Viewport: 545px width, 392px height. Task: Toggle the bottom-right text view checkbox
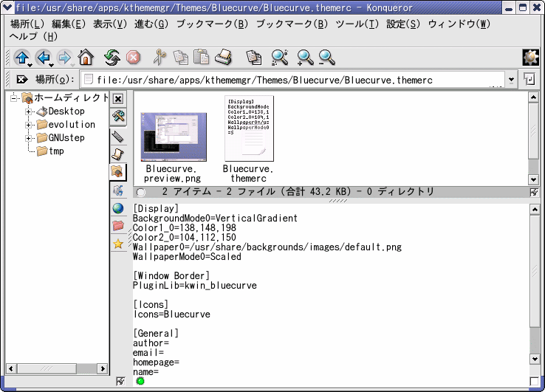(x=534, y=381)
